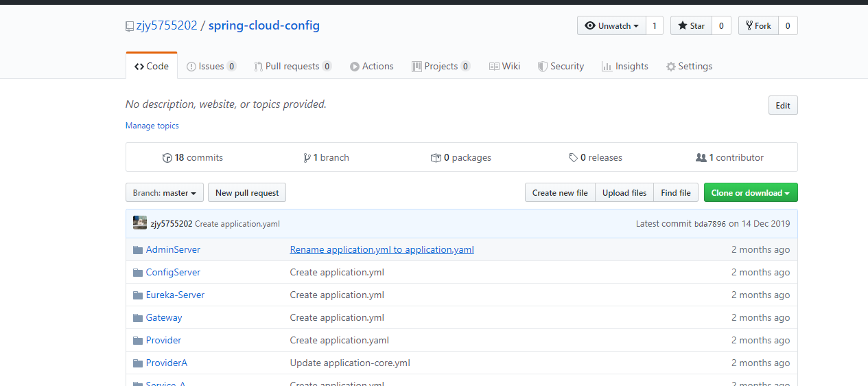View the watchers count of 1
Image resolution: width=868 pixels, height=386 pixels.
[655, 26]
